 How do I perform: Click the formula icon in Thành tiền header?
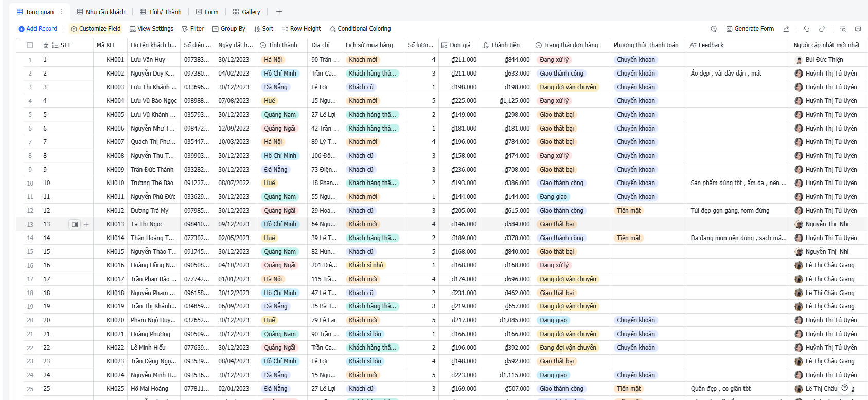tap(485, 45)
